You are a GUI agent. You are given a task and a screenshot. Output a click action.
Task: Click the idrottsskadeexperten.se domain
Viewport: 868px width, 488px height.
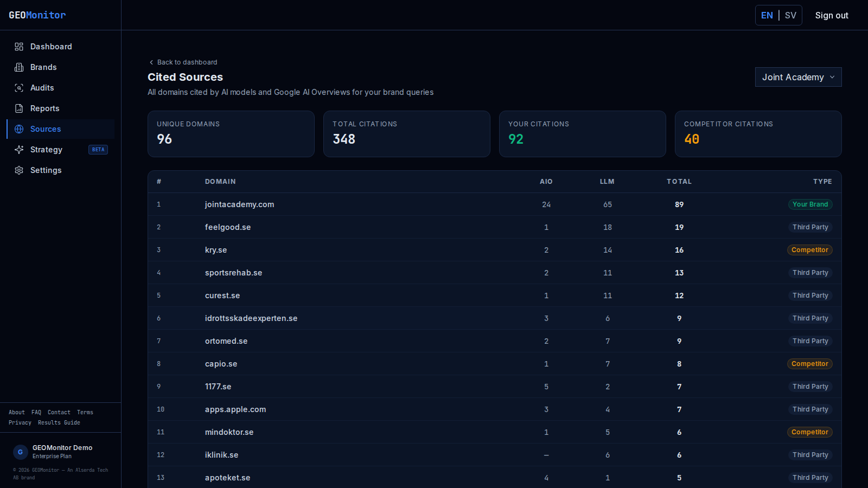[251, 318]
